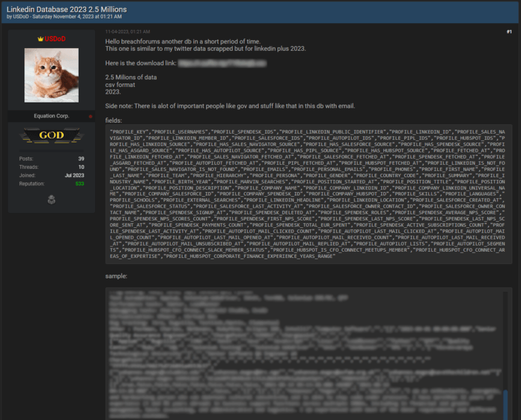View the user's 10 threads count
The image size is (521, 420).
81,167
